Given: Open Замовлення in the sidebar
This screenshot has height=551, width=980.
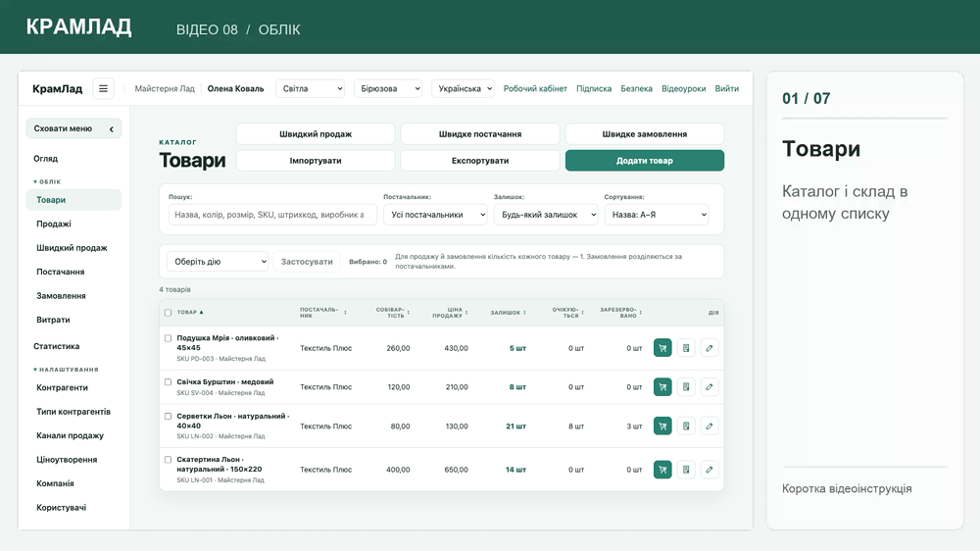Looking at the screenshot, I should click(x=61, y=296).
